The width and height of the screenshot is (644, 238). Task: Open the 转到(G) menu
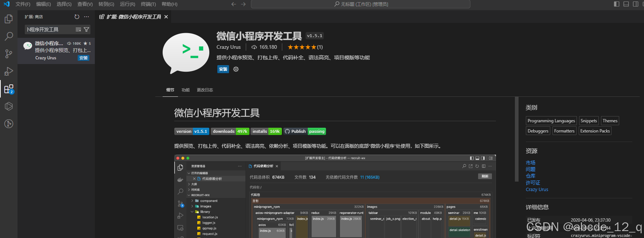tap(106, 4)
